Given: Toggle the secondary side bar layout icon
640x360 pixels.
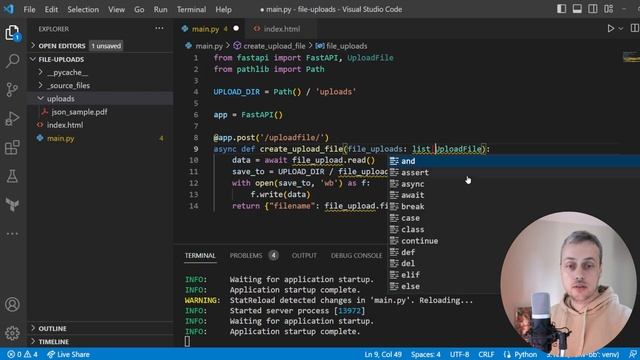Looking at the screenshot, I should tap(593, 9).
